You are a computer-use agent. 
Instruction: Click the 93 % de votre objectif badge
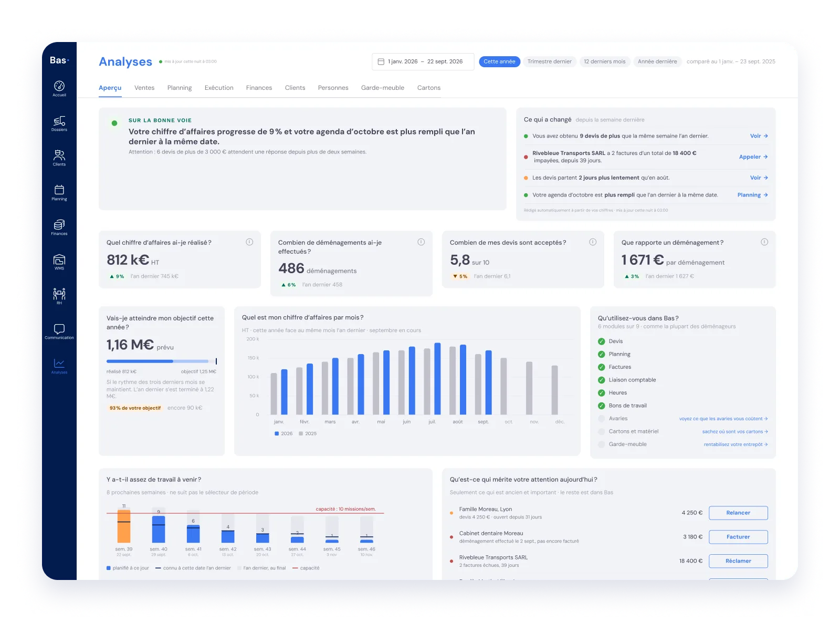(135, 408)
